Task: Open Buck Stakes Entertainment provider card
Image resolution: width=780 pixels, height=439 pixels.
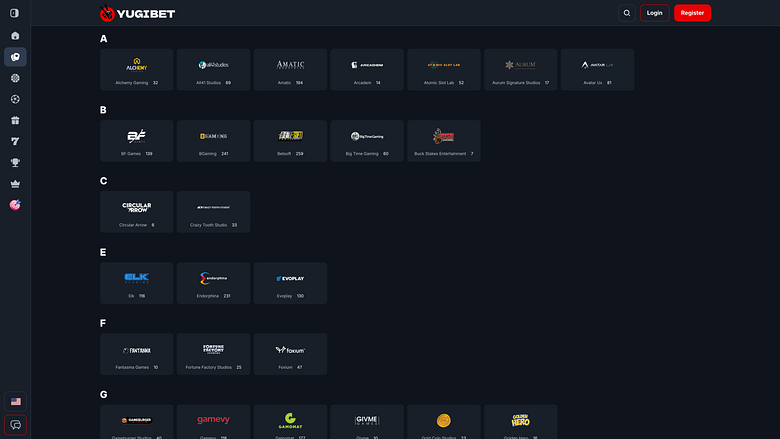Action: pos(444,141)
